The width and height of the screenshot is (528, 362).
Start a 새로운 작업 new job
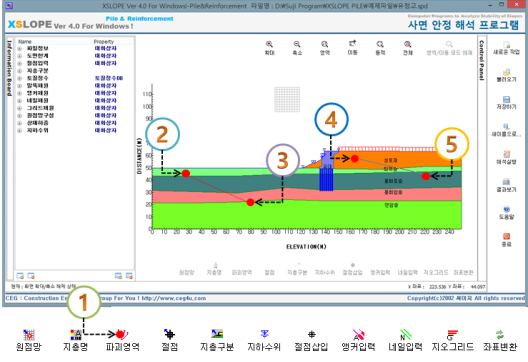[x=506, y=45]
